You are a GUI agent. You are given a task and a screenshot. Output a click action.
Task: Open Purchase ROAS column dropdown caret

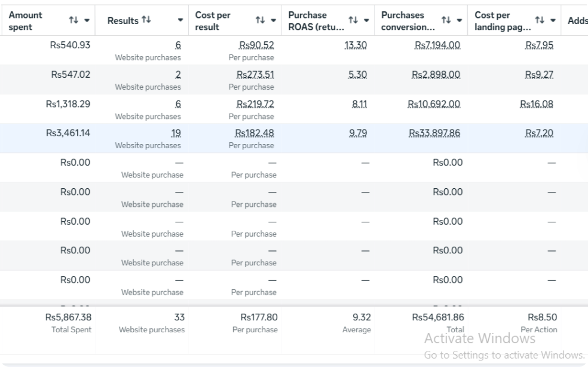366,20
